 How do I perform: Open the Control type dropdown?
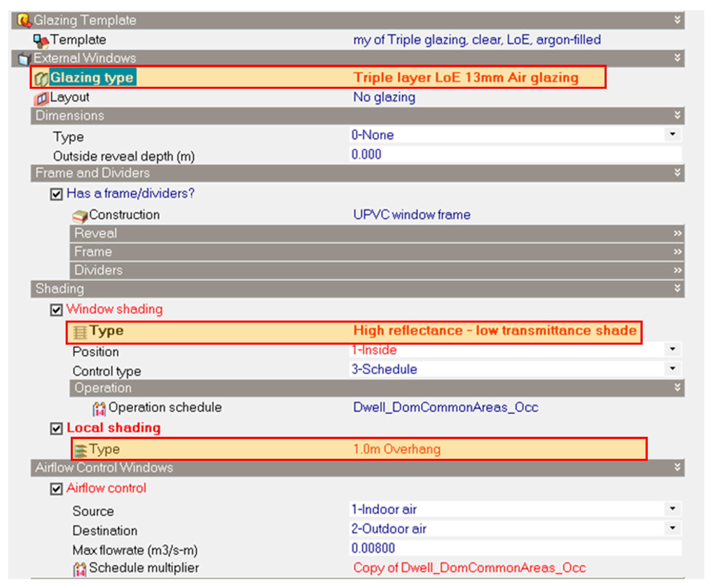click(673, 369)
